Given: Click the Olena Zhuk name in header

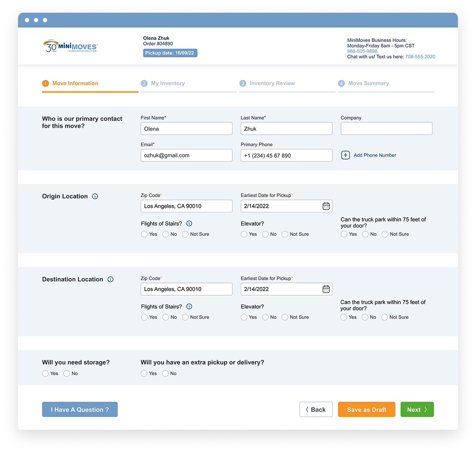Looking at the screenshot, I should click(x=156, y=38).
